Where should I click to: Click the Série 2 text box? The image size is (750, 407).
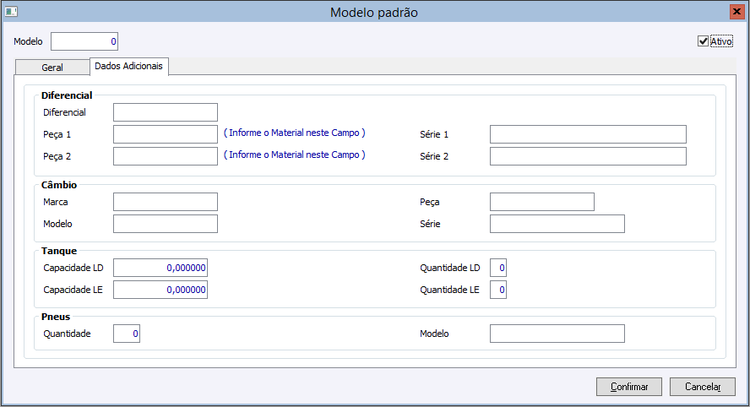pos(588,156)
